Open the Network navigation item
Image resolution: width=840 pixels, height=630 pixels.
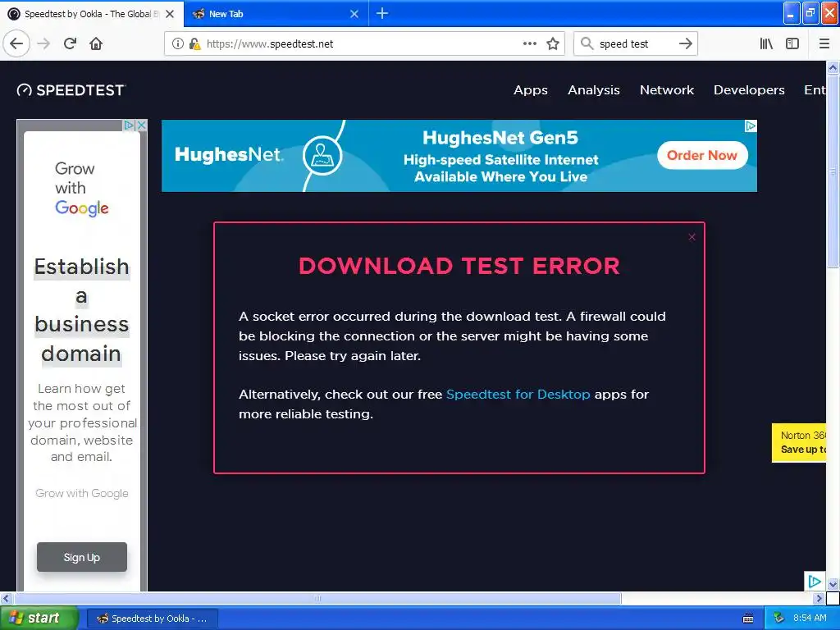tap(666, 90)
